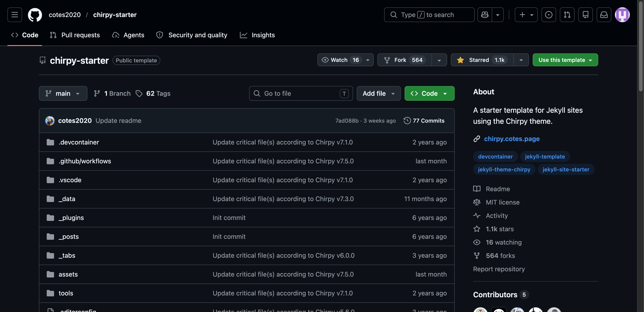
Task: Expand the green Code dropdown button
Action: [429, 93]
